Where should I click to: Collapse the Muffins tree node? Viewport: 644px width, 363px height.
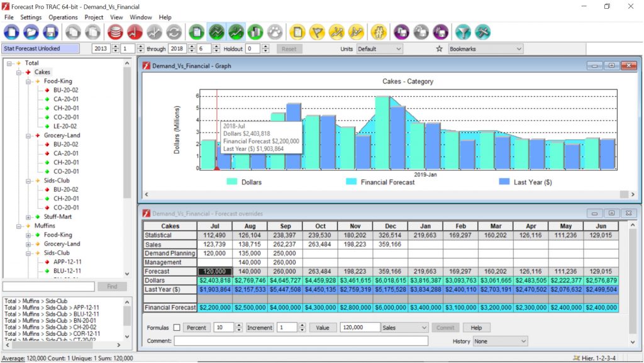pos(19,226)
